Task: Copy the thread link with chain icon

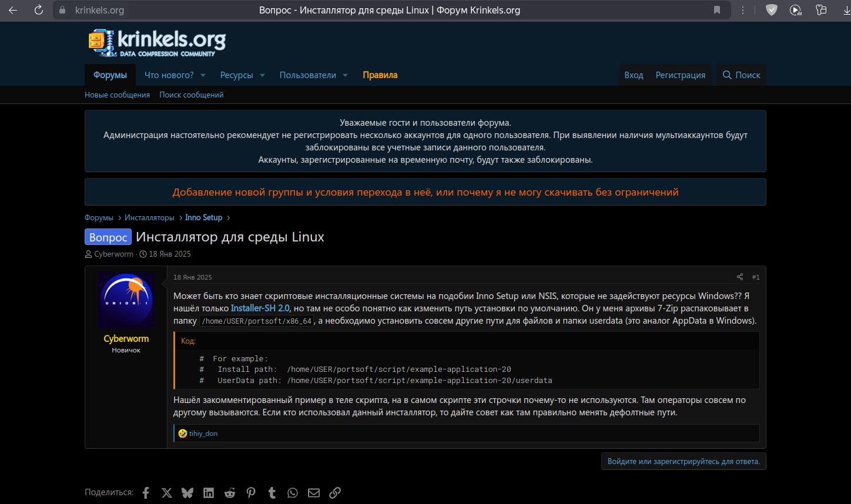Action: coord(335,493)
